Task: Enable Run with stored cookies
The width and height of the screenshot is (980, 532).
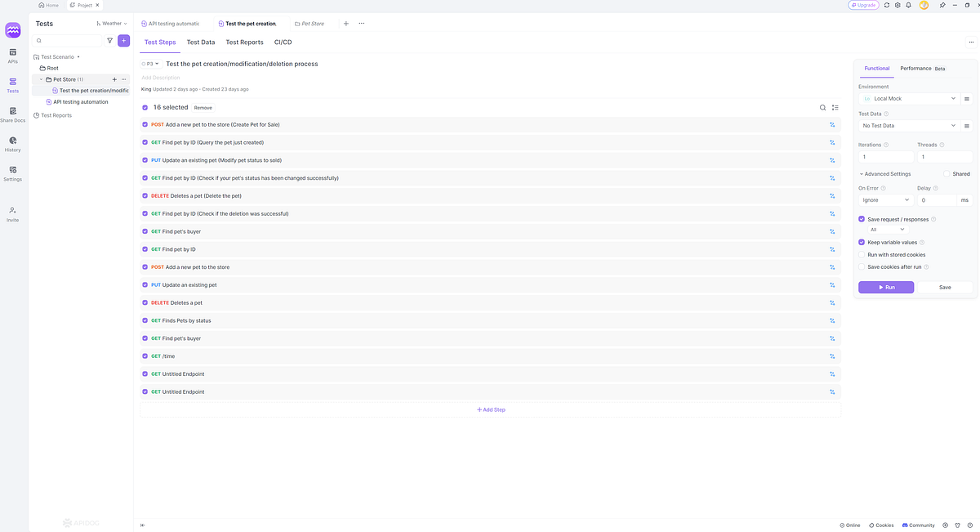Action: tap(862, 254)
